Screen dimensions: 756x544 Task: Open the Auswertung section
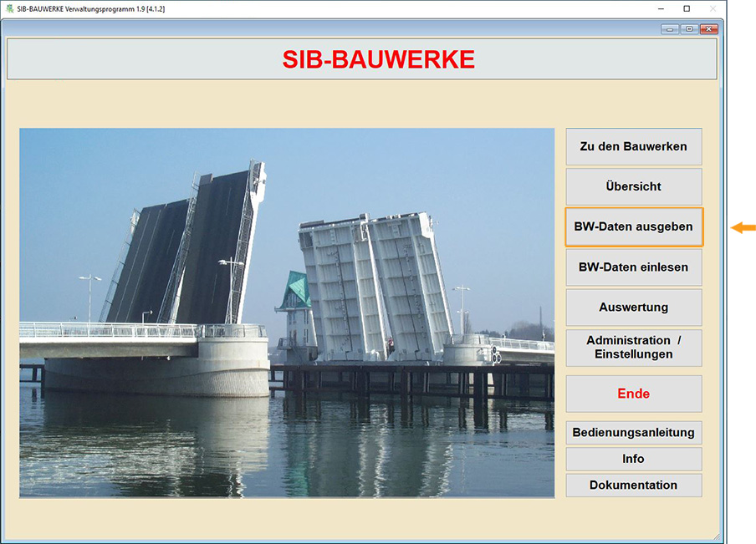click(x=633, y=308)
